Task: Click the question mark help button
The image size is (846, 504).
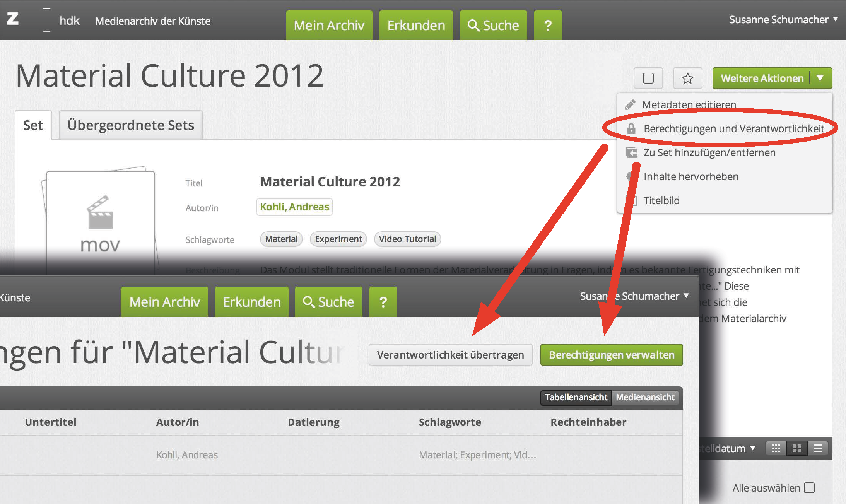Action: [547, 26]
